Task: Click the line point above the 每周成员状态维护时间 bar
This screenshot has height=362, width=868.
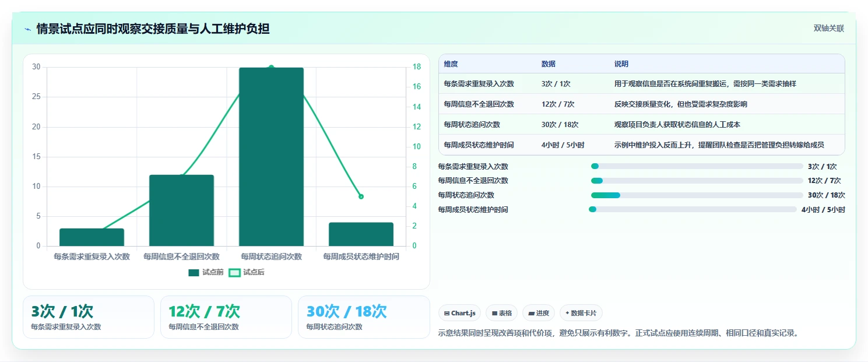Action: tap(361, 196)
